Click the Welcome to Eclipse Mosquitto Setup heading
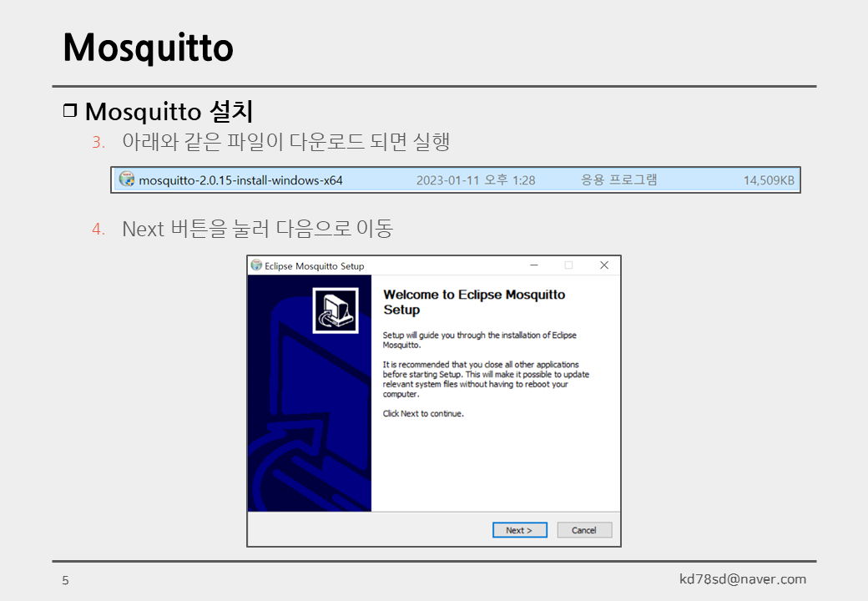 coord(474,302)
